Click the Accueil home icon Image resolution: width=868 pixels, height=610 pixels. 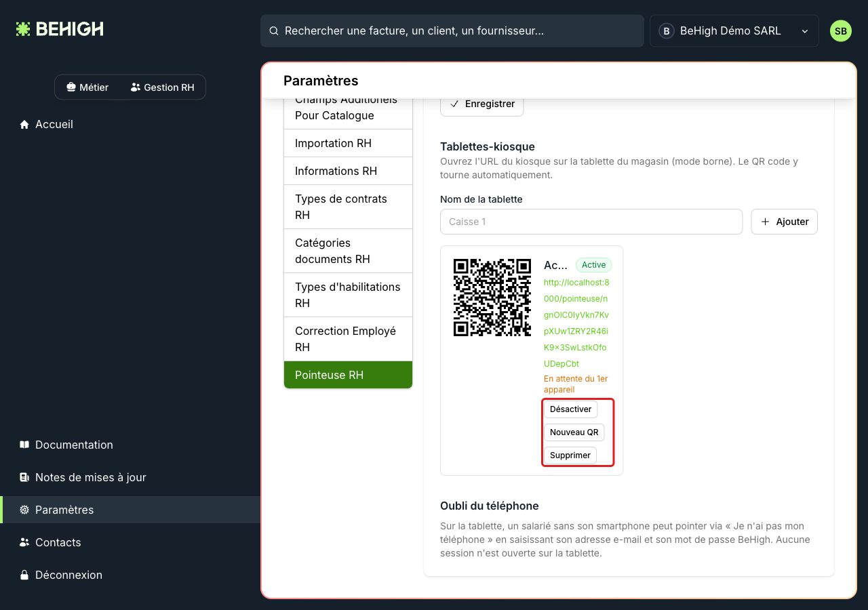pos(24,125)
